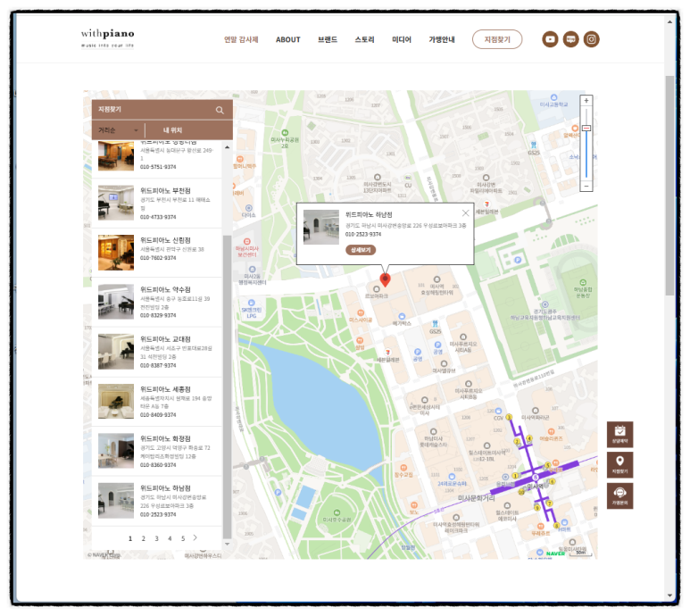The height and width of the screenshot is (616, 690).
Task: Close the 위드피아노 하남점 map popup
Action: coord(466,213)
